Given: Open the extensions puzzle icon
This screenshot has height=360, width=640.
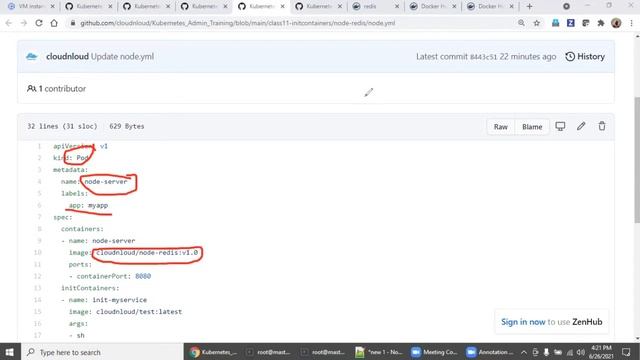Looking at the screenshot, I should click(x=600, y=23).
